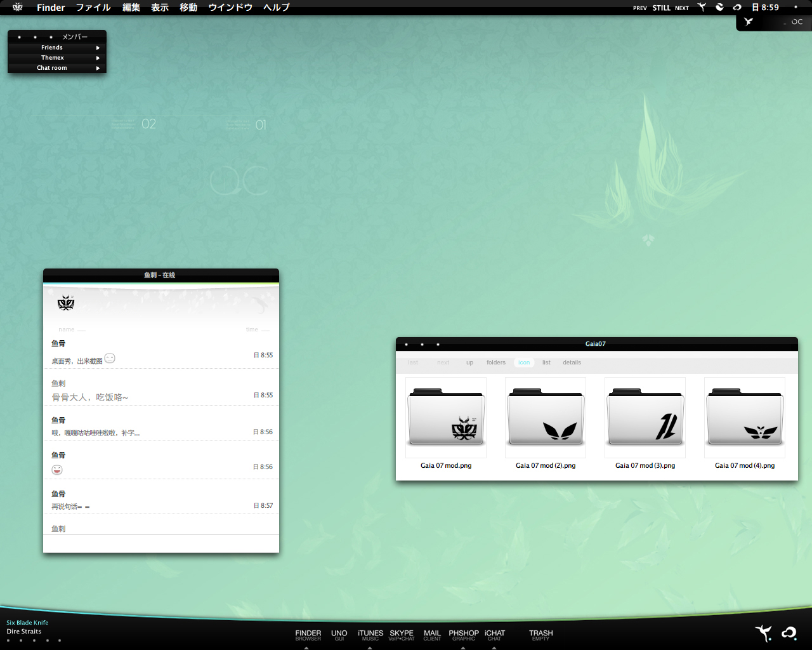The height and width of the screenshot is (650, 812).
Task: Click the smiley emoticon after 出来截图
Action: [110, 358]
